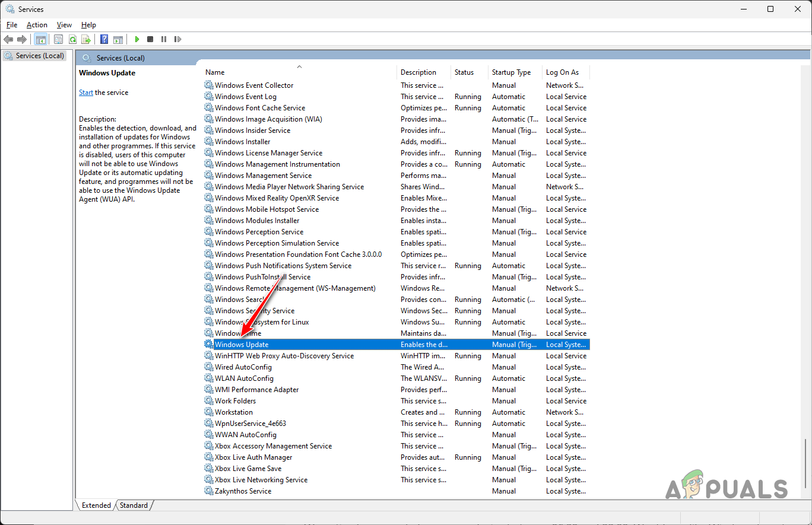The width and height of the screenshot is (812, 525).
Task: Click the gear icon beside Windows Update
Action: 208,345
